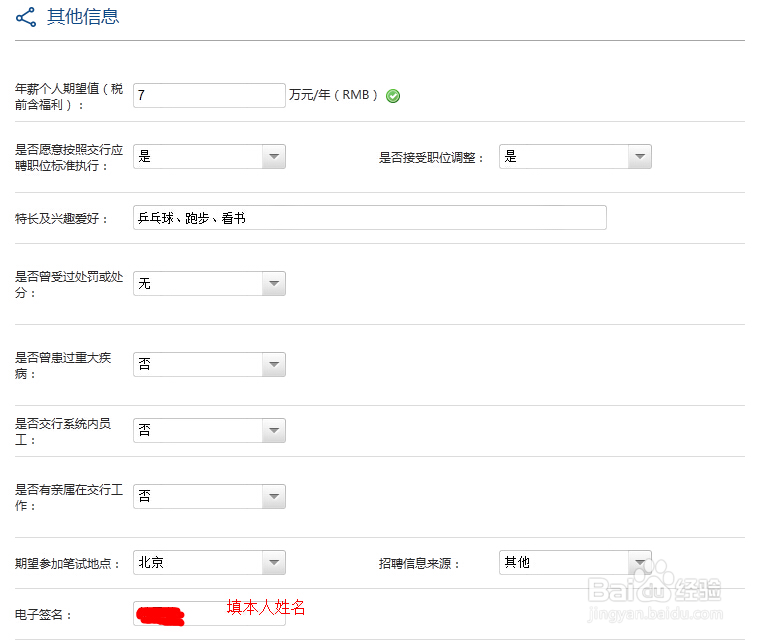
Task: Open the 是否曾受过处罚或处分 dropdown
Action: coord(209,283)
